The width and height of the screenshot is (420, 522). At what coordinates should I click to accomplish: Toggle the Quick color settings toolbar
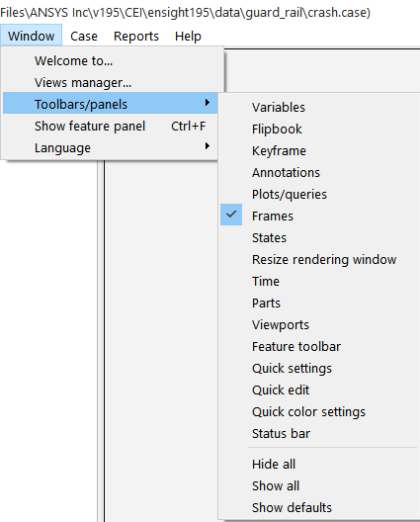coord(319,412)
